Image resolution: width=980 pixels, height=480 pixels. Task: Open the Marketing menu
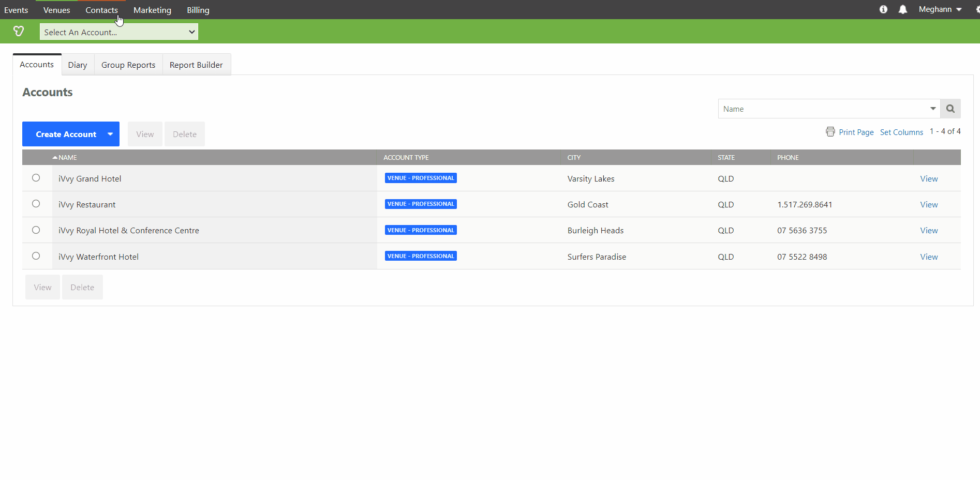pyautogui.click(x=152, y=10)
